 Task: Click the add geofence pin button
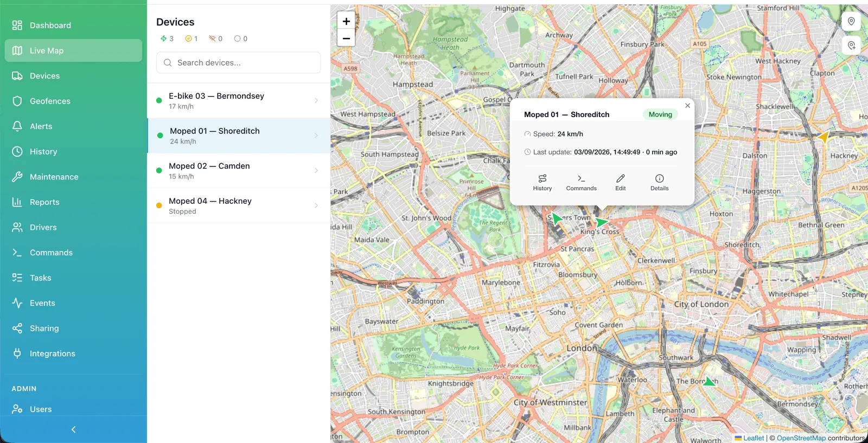pyautogui.click(x=851, y=45)
